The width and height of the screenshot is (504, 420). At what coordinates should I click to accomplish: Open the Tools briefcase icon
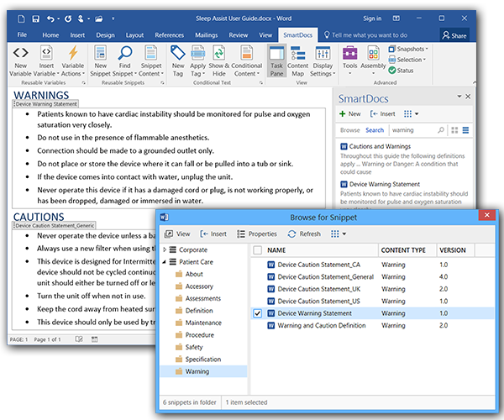349,53
